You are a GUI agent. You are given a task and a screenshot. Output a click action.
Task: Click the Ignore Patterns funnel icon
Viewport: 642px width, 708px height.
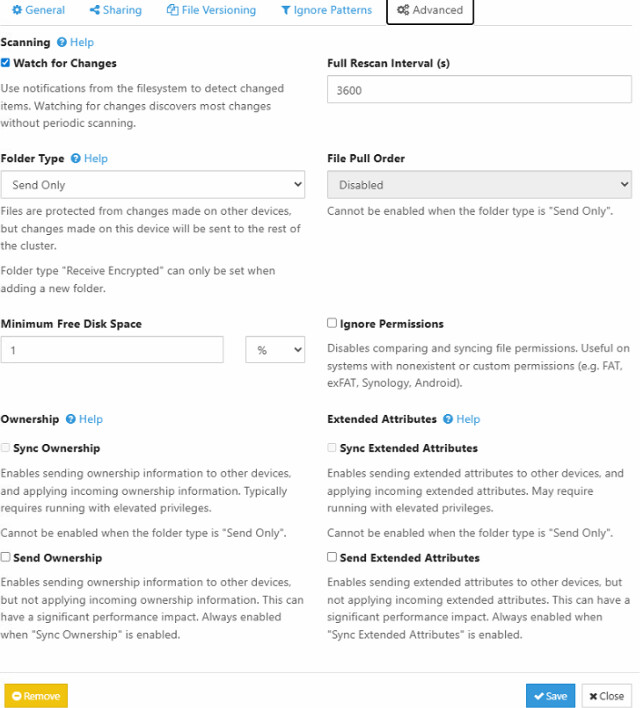tap(286, 10)
